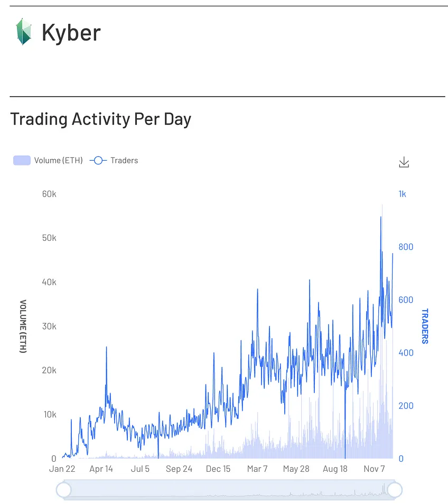The width and height of the screenshot is (448, 504).
Task: Click the Trading Activity Per Day heading
Action: tap(100, 119)
